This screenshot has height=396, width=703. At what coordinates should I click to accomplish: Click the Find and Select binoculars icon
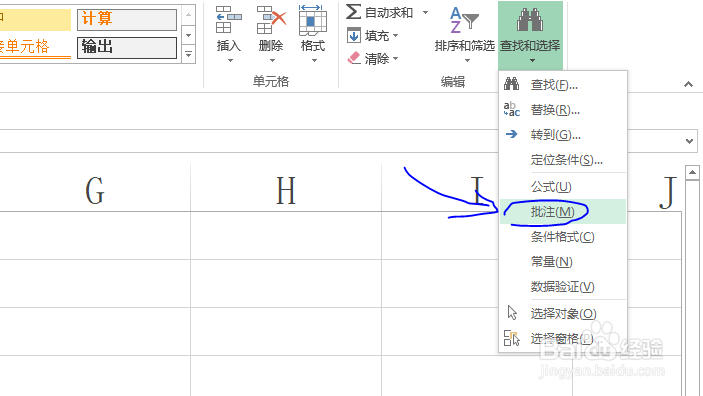[530, 20]
